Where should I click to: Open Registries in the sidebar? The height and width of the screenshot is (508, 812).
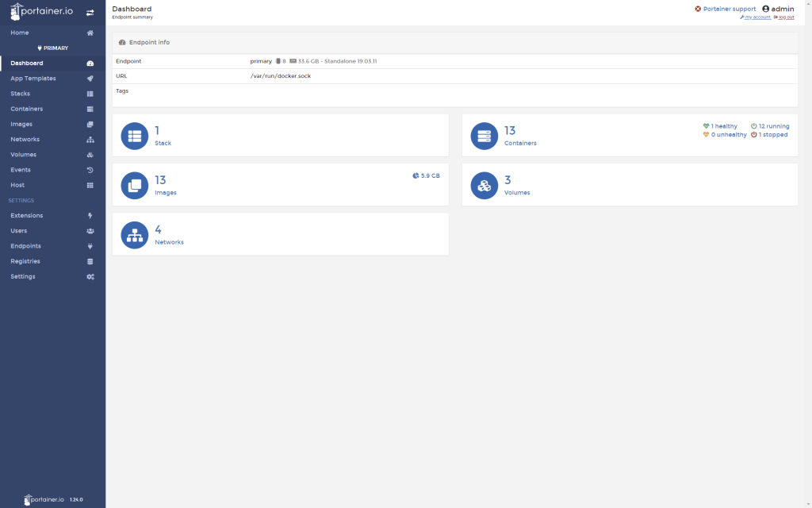[x=25, y=261]
